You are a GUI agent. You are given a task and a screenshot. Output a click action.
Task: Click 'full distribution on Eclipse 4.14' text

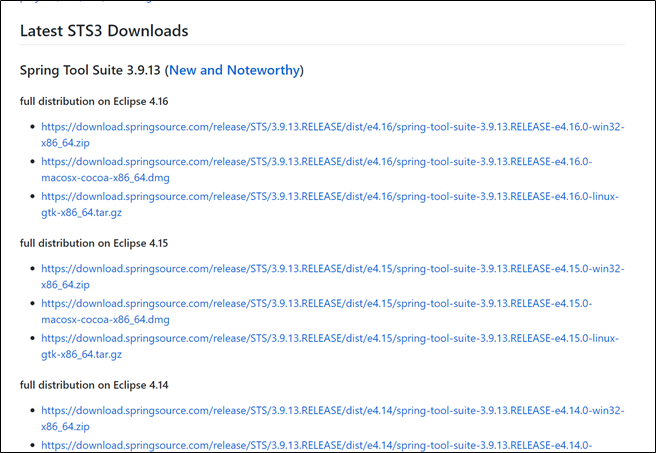[x=94, y=385]
